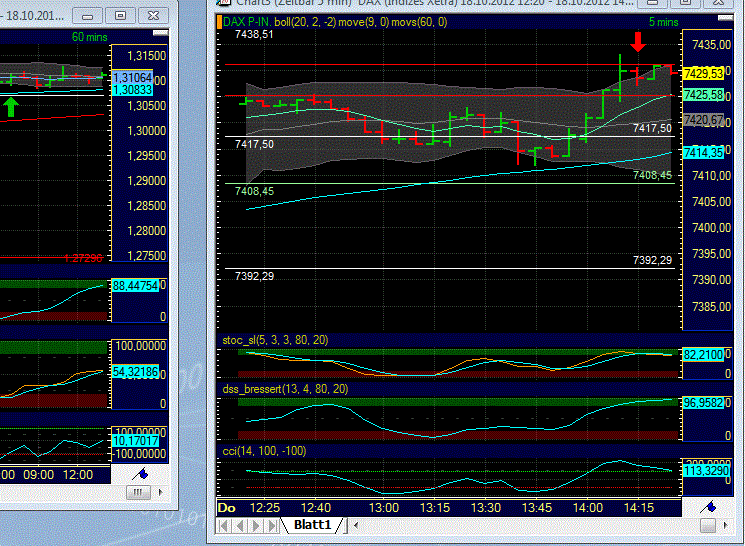Click the 7435,00 axis label

[711, 45]
